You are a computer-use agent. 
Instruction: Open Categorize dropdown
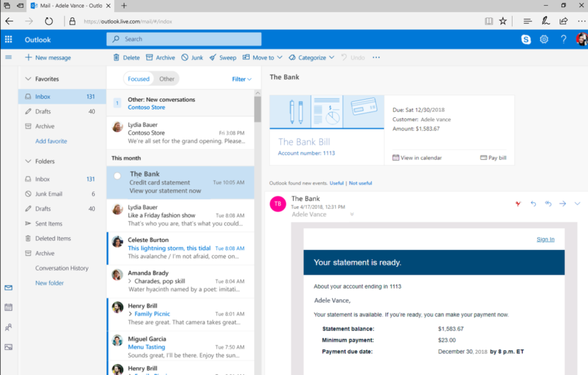click(311, 58)
